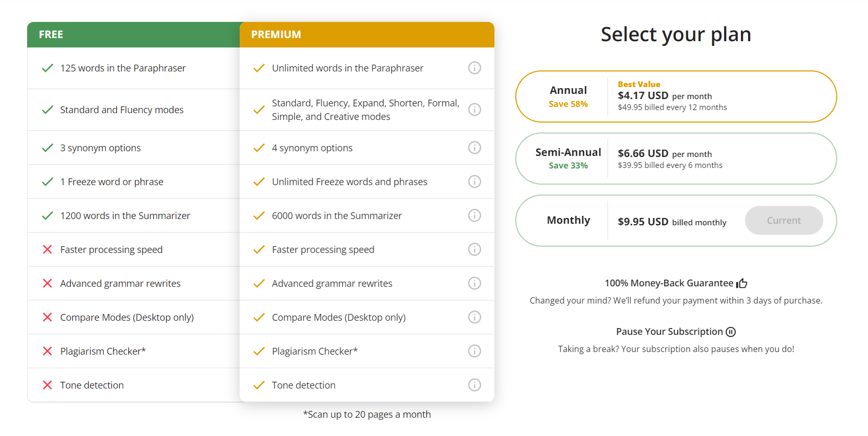The width and height of the screenshot is (868, 436).
Task: Click the red X beside Advanced grammar rewrites
Action: click(47, 283)
